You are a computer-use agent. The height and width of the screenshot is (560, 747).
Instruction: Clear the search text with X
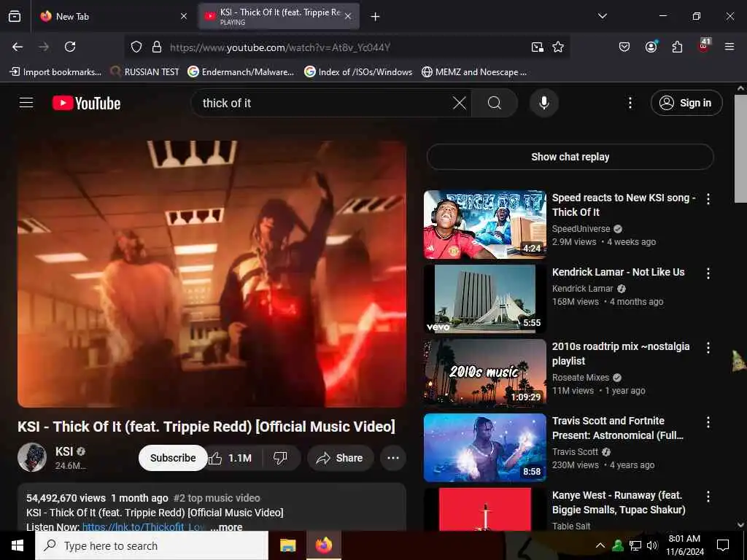click(460, 103)
